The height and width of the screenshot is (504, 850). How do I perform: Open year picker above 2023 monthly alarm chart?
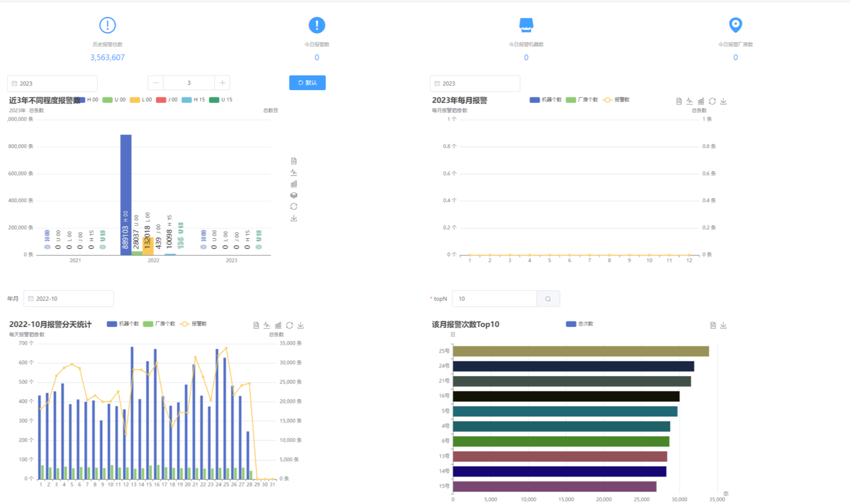[x=475, y=83]
